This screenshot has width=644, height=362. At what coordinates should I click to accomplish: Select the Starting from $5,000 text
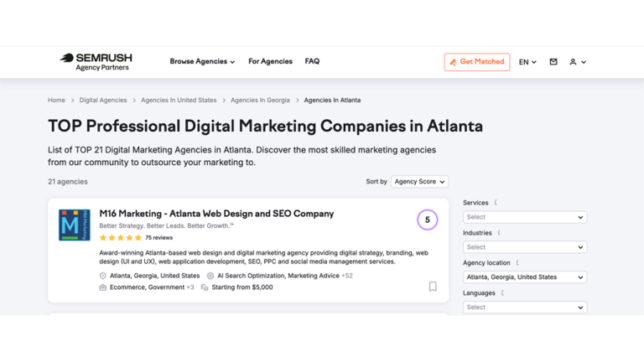(x=242, y=287)
